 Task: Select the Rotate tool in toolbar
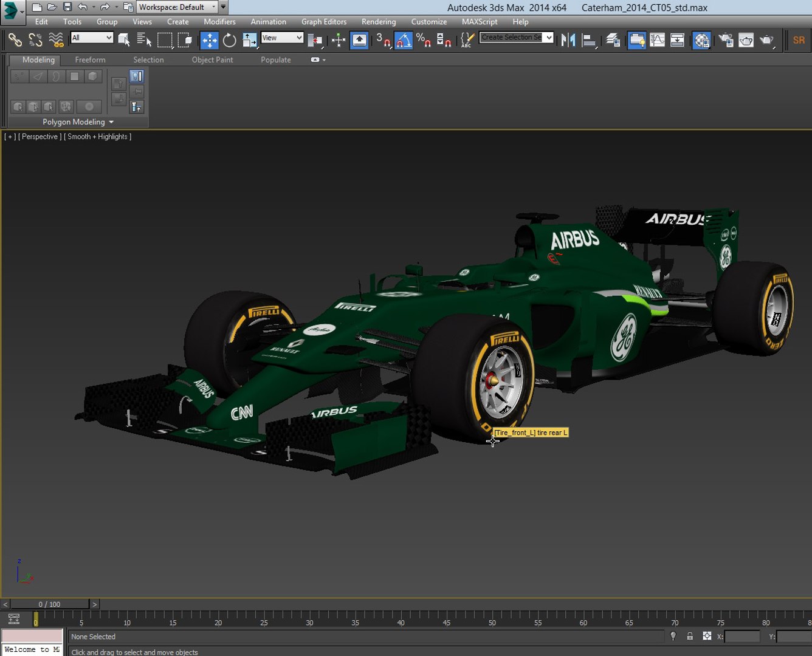click(x=229, y=40)
